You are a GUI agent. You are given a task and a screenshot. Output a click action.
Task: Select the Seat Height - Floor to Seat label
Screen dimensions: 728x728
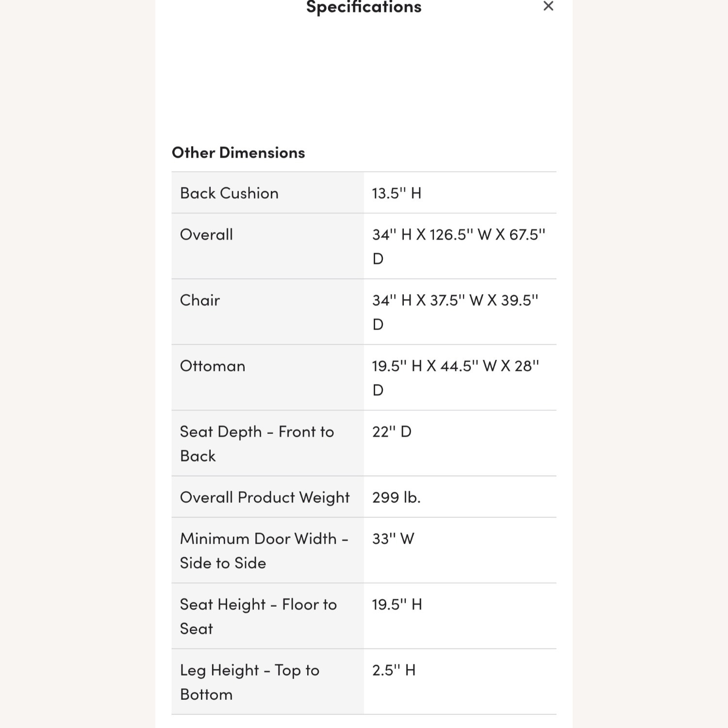258,616
